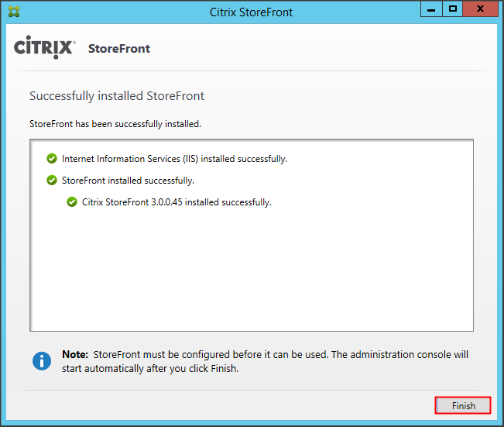Image resolution: width=504 pixels, height=427 pixels.
Task: Click the green checkmark beside Internet Information Services
Action: click(52, 159)
